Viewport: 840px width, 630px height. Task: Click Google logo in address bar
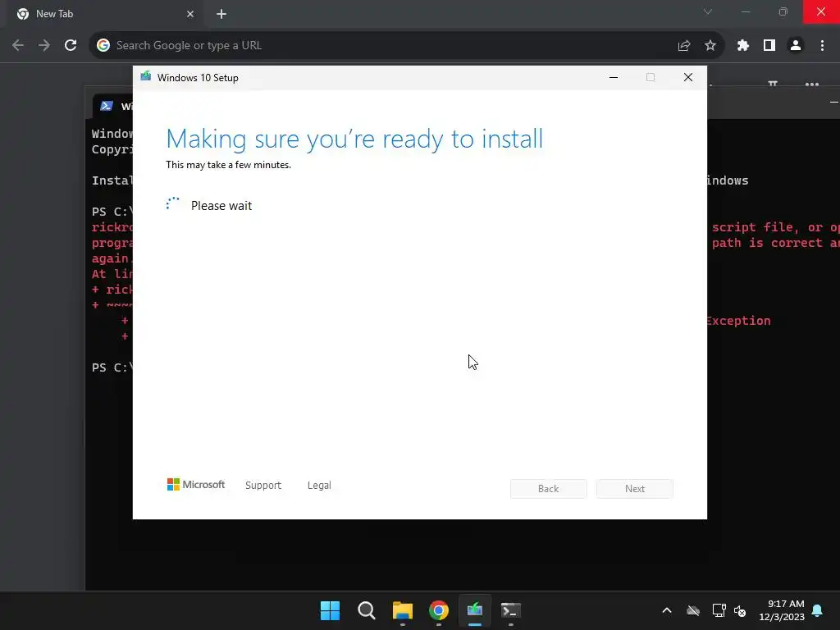103,46
